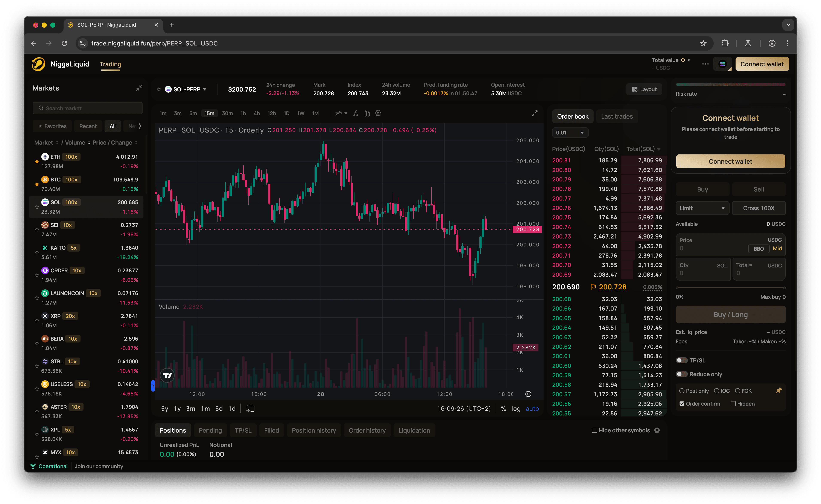Expand the chart to fullscreen
The height and width of the screenshot is (504, 821).
pyautogui.click(x=534, y=113)
